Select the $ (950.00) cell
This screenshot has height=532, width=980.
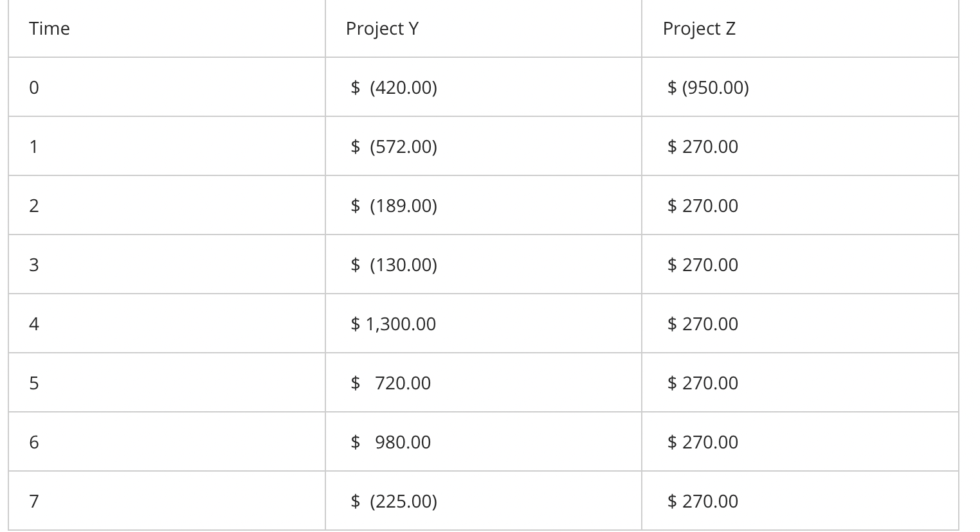708,87
